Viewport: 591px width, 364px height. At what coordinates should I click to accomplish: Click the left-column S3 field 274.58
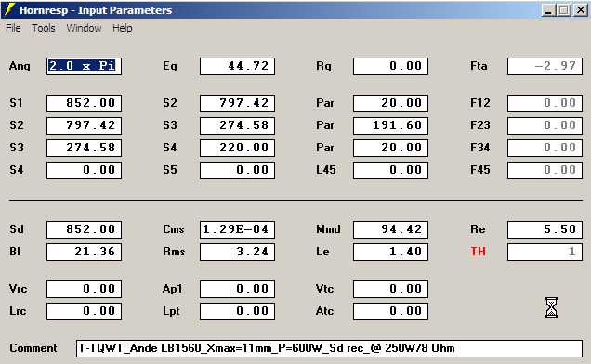coord(84,148)
